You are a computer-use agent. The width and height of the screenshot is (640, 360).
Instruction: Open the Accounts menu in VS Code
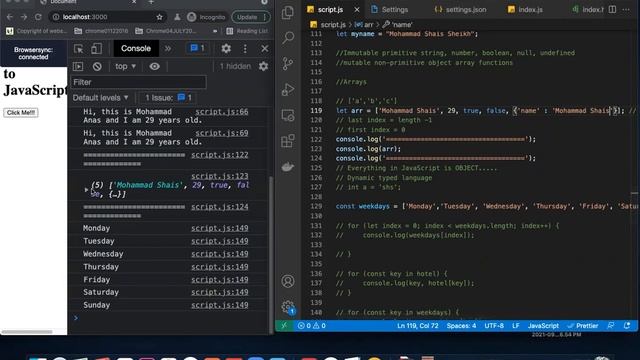pyautogui.click(x=288, y=281)
